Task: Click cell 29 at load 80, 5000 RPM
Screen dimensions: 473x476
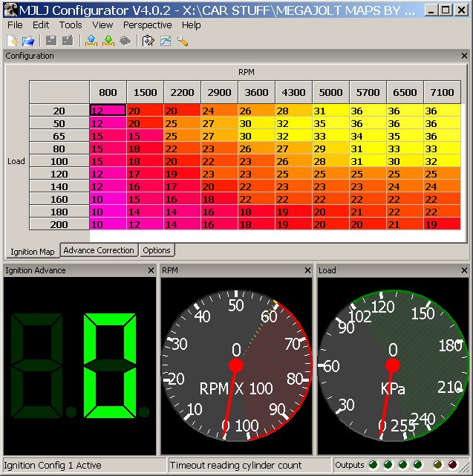Action: 330,149
